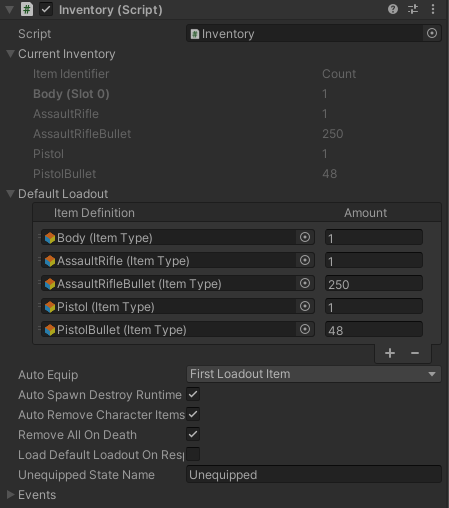The width and height of the screenshot is (449, 508).
Task: Uncheck Remove All On Death
Action: (193, 434)
